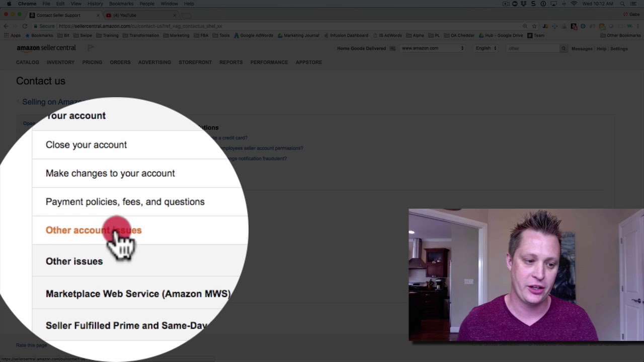Expand the Marketing bookmarks folder

tap(177, 36)
